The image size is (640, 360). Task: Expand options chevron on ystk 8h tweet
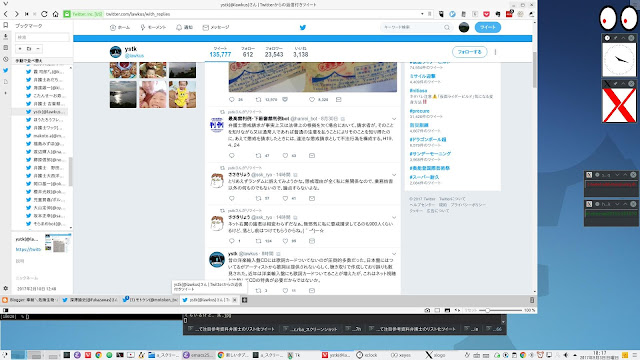[x=394, y=254]
